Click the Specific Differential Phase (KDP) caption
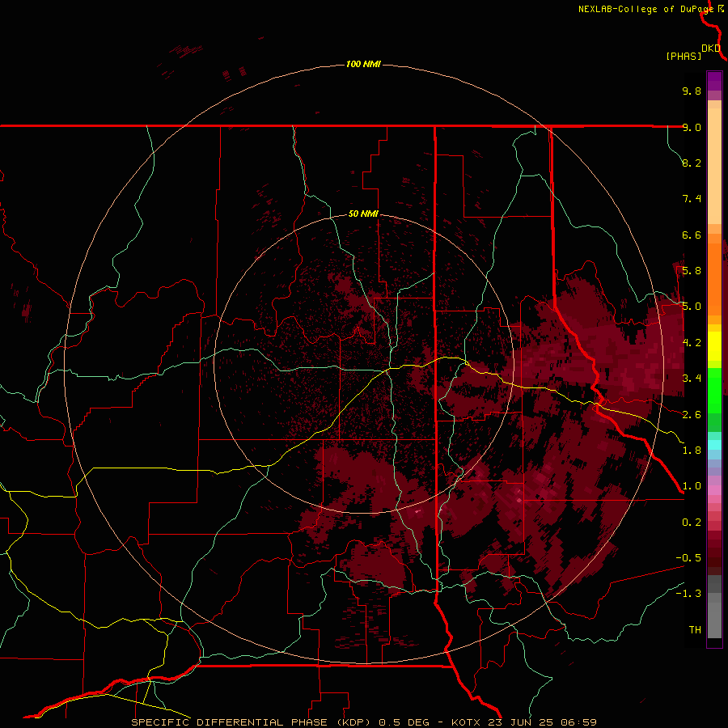The image size is (728, 728). (x=252, y=722)
